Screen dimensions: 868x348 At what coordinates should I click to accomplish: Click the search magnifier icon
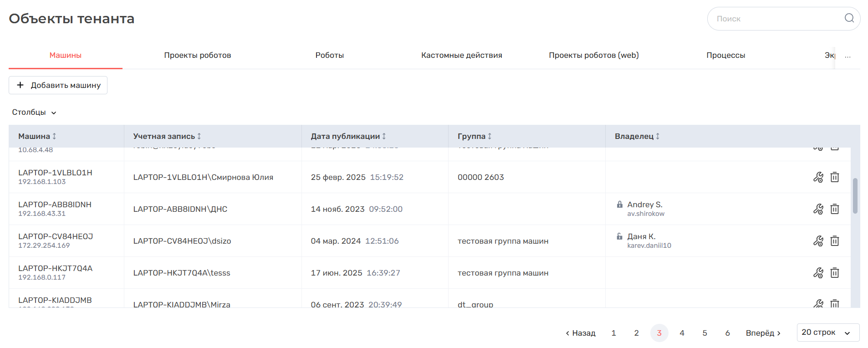(x=849, y=18)
